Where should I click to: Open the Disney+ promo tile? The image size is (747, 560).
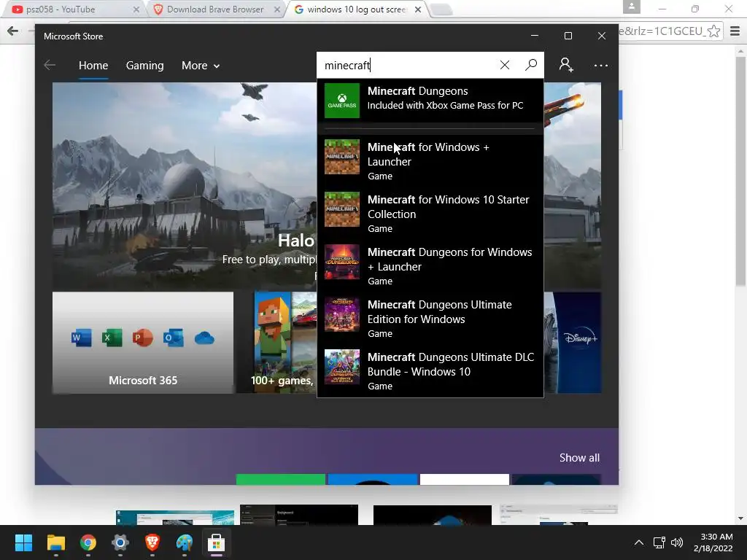point(572,343)
